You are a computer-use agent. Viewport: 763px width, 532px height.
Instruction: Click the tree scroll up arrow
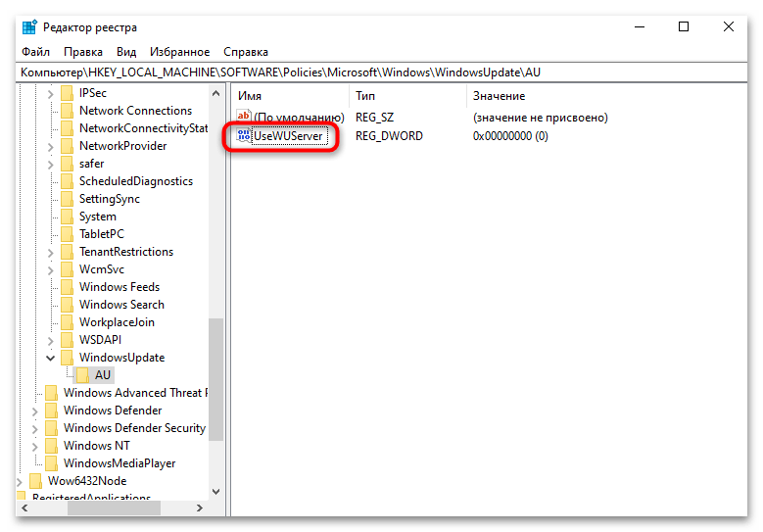tap(216, 93)
